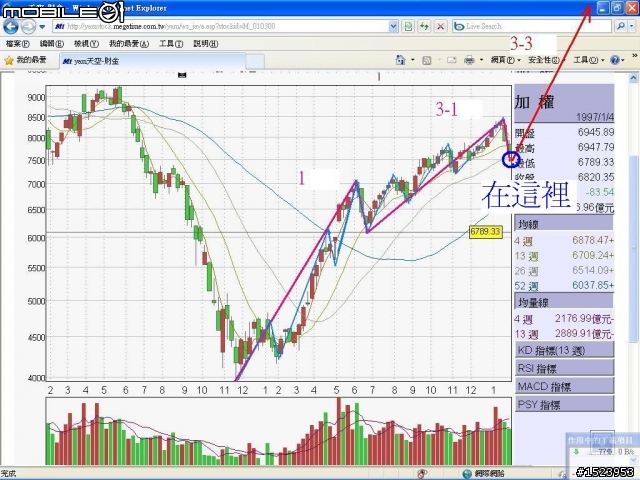
Task: Click the vertical scrollbar thumb
Action: point(633,249)
